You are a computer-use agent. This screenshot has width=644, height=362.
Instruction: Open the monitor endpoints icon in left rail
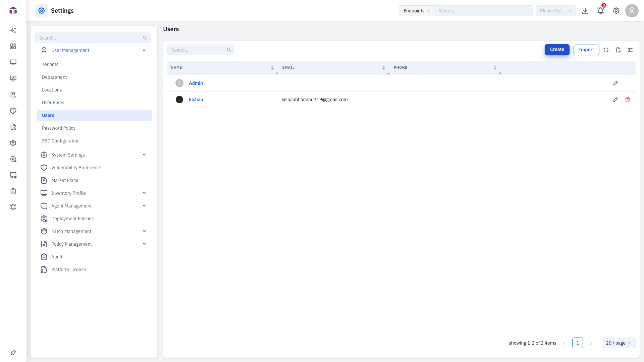pos(13,62)
